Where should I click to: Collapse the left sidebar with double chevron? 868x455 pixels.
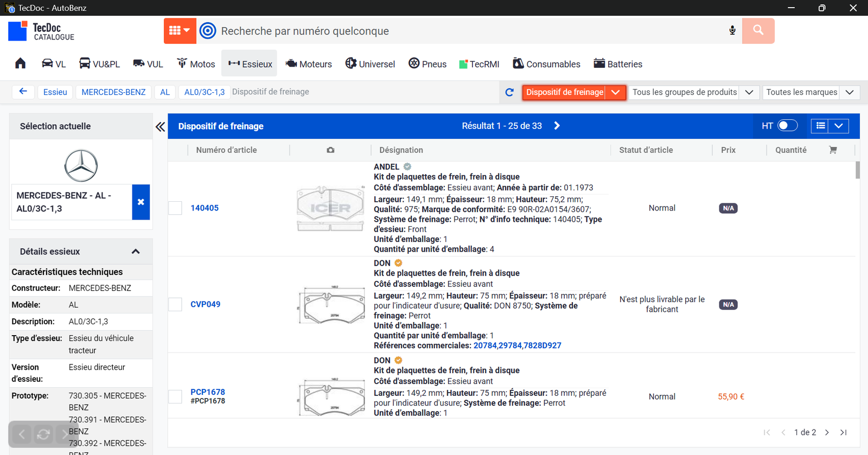pos(160,126)
